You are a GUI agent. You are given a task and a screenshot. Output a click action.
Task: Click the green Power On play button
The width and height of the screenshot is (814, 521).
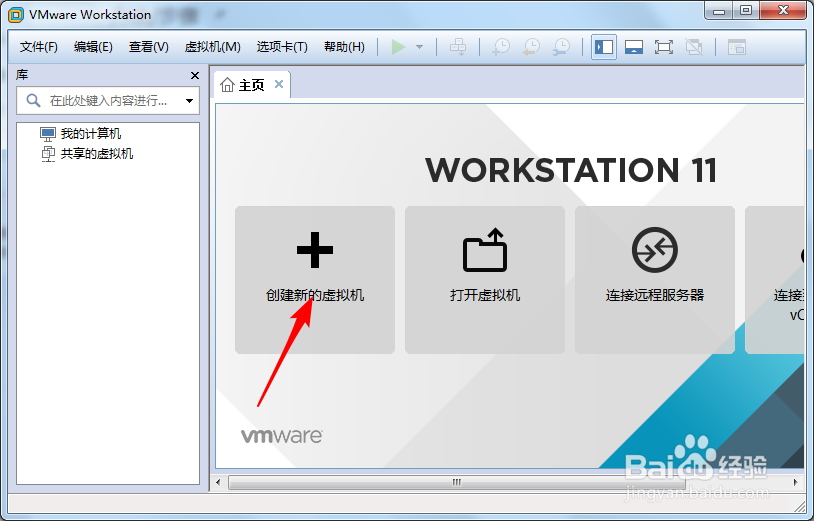click(398, 47)
